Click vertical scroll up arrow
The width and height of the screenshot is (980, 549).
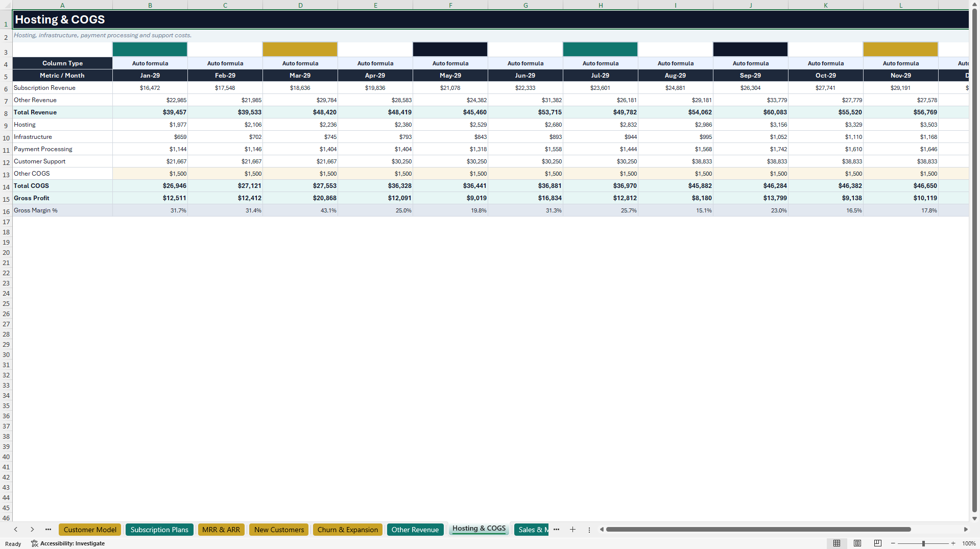[974, 4]
